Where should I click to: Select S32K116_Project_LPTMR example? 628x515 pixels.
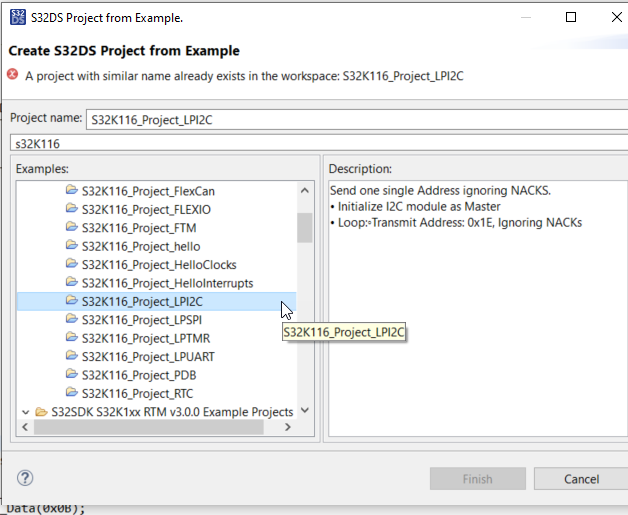click(x=146, y=338)
